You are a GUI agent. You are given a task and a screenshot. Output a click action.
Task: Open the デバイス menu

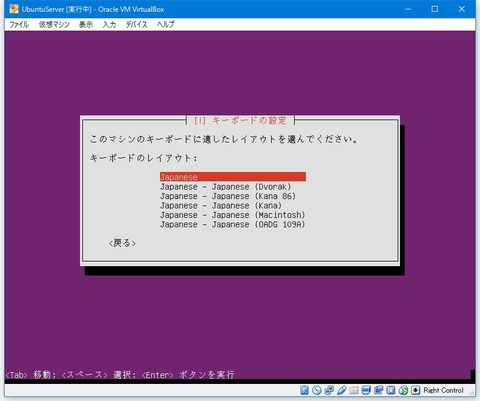click(x=136, y=24)
